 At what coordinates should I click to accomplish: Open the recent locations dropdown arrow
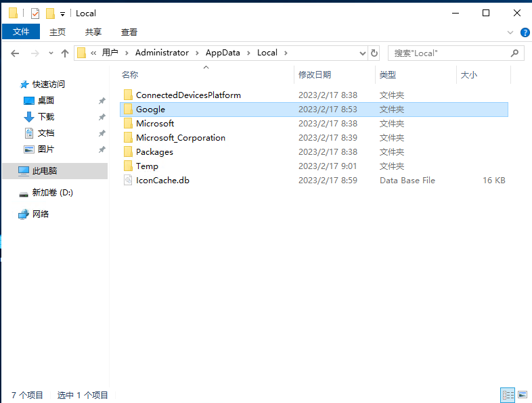[51, 53]
